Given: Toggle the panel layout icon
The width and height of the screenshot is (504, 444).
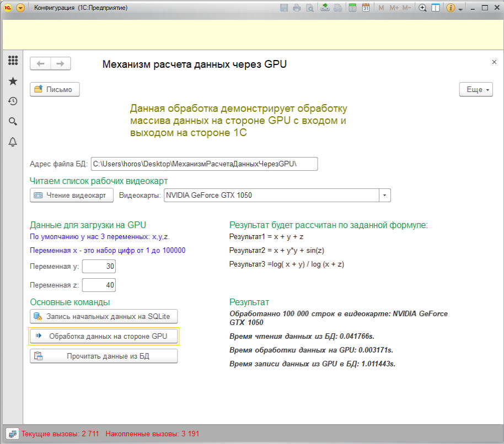Looking at the screenshot, I should click(436, 8).
